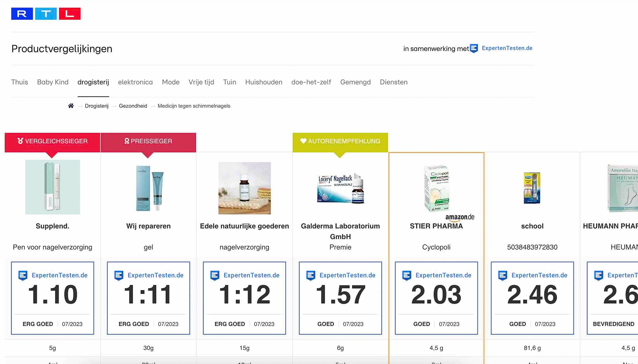Screen dimensions: 638x364
Task: Click the 81,6 g weight cell
Action: point(532,348)
